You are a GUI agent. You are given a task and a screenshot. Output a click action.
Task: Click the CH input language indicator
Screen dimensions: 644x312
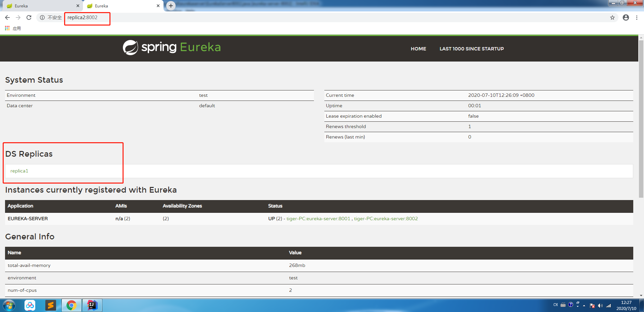[x=555, y=305]
